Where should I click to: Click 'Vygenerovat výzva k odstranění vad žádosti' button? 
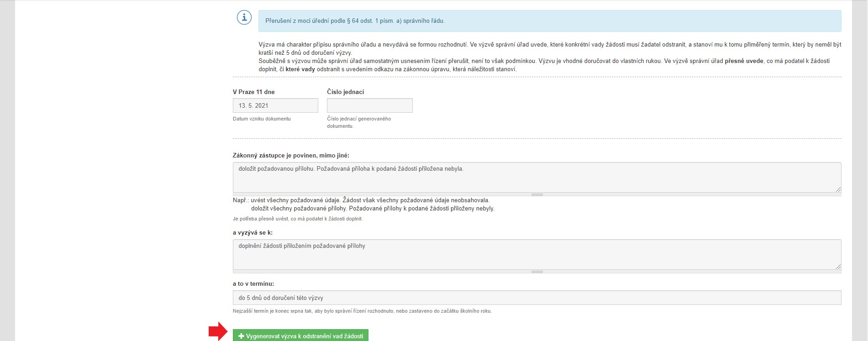(300, 336)
